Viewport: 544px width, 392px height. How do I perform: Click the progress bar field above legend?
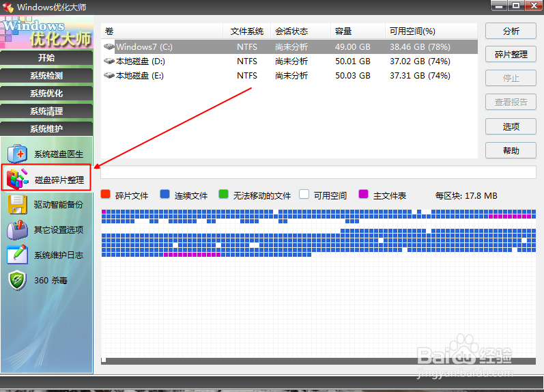point(319,173)
